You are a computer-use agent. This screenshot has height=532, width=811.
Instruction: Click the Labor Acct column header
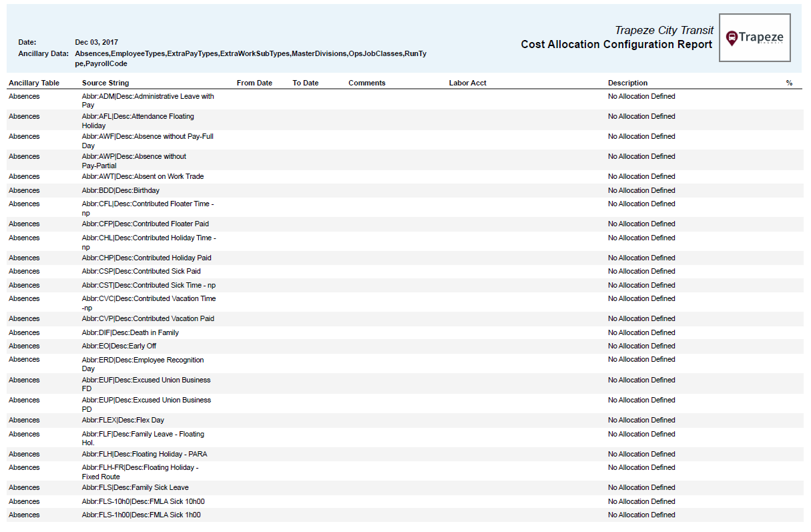(x=467, y=83)
